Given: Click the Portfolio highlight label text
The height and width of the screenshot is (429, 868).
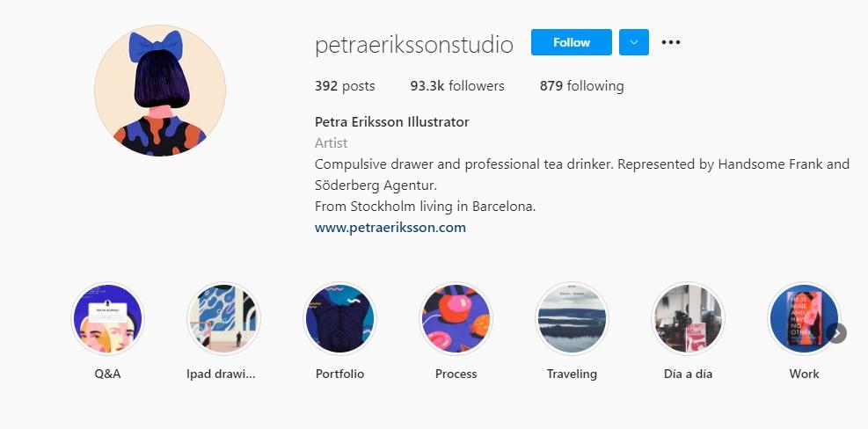Looking at the screenshot, I should [339, 374].
